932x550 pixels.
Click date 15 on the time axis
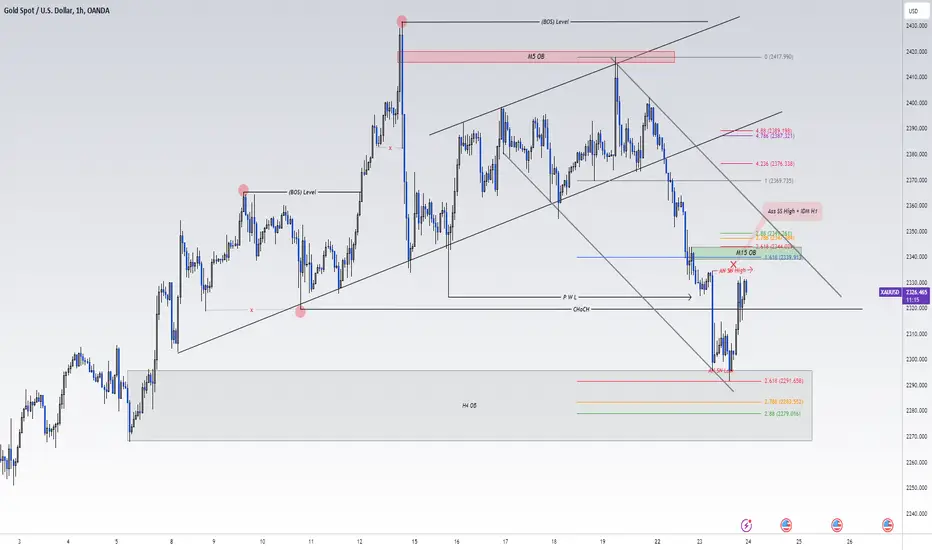click(414, 542)
